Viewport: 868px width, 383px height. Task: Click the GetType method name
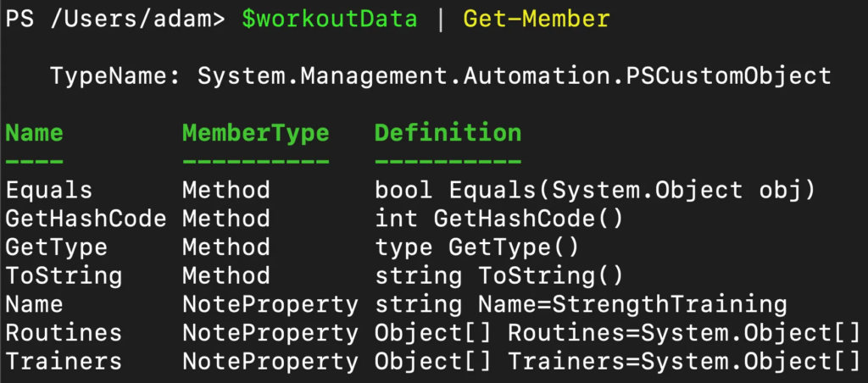(56, 247)
